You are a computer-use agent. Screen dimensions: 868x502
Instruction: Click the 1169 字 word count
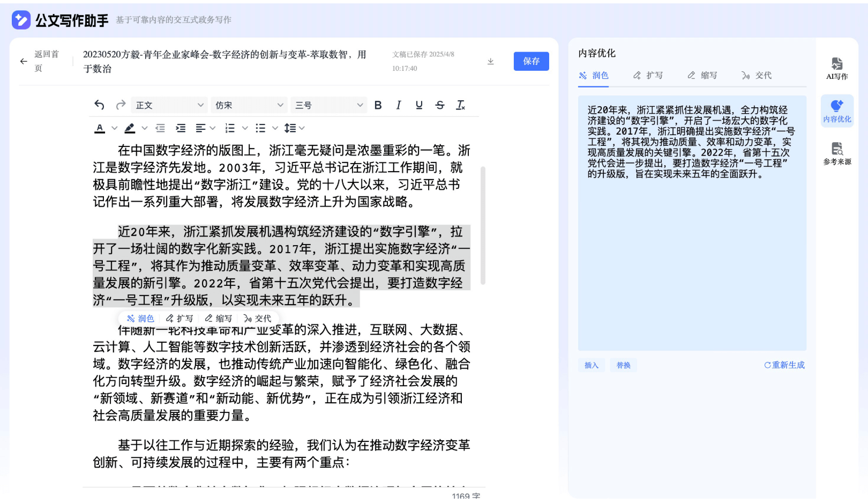(466, 496)
